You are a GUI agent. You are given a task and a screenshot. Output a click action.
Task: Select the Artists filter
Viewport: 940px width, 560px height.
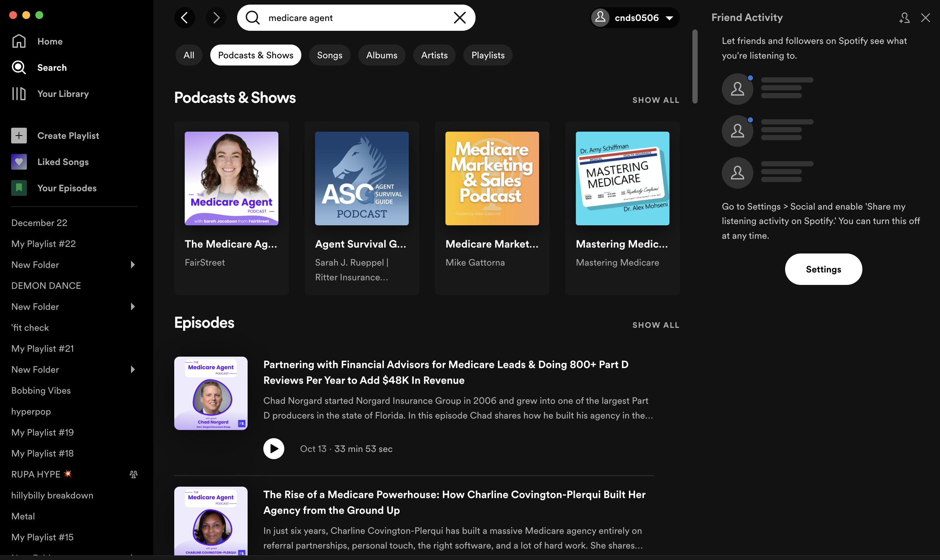coord(434,55)
